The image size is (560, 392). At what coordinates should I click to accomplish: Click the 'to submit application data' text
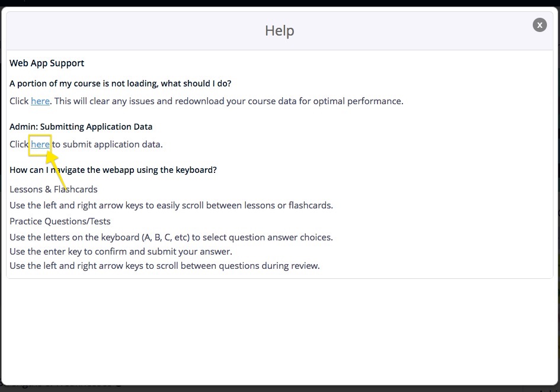pyautogui.click(x=108, y=144)
